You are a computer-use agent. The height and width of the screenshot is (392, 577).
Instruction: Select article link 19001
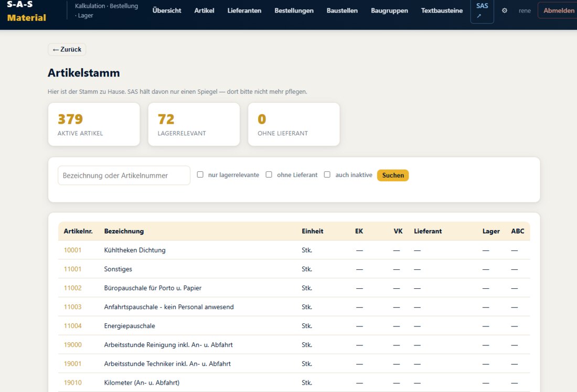tap(72, 364)
